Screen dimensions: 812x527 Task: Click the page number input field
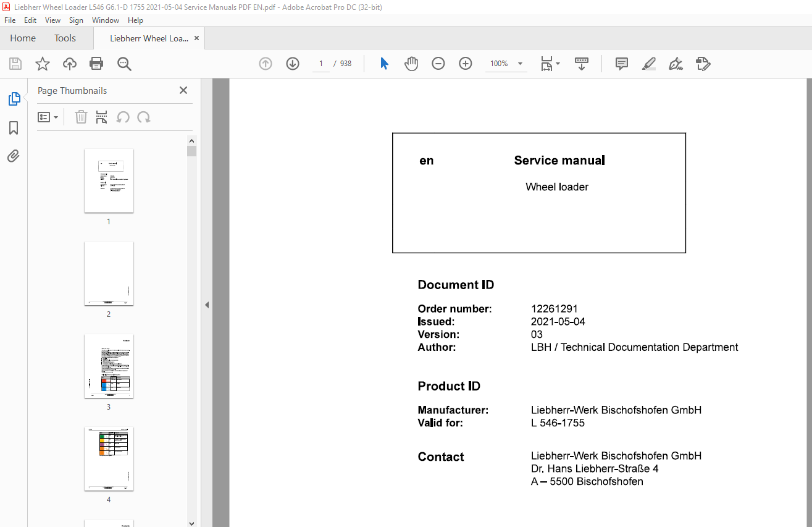coord(321,64)
